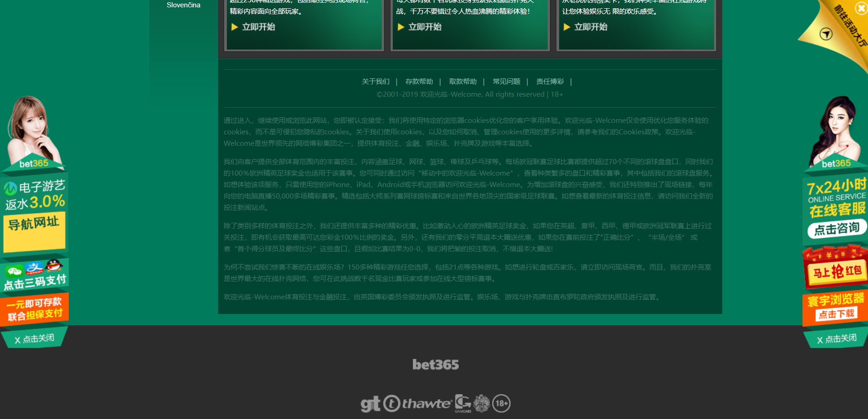Close the corner ribbon with X icon
The image size is (868, 419).
click(861, 8)
